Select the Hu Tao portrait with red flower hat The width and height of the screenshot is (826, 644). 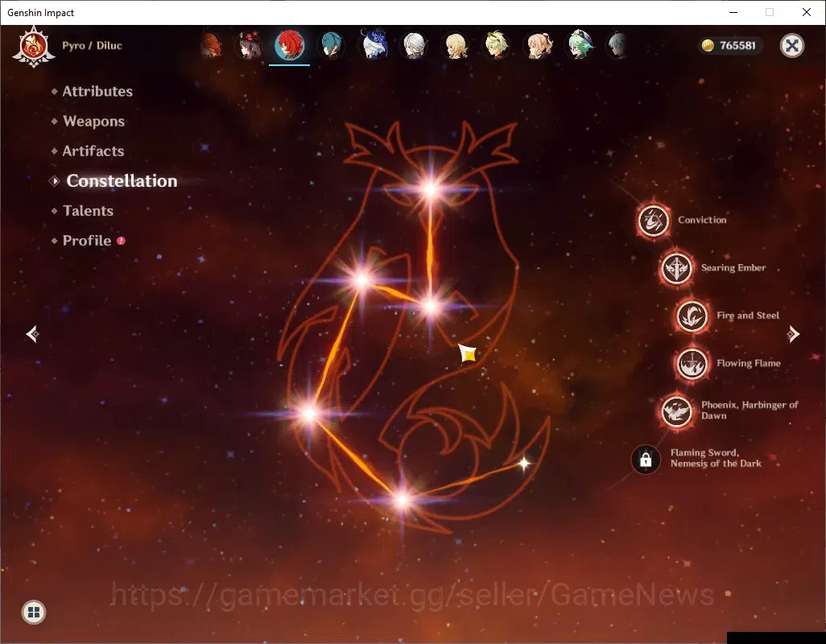click(x=250, y=45)
